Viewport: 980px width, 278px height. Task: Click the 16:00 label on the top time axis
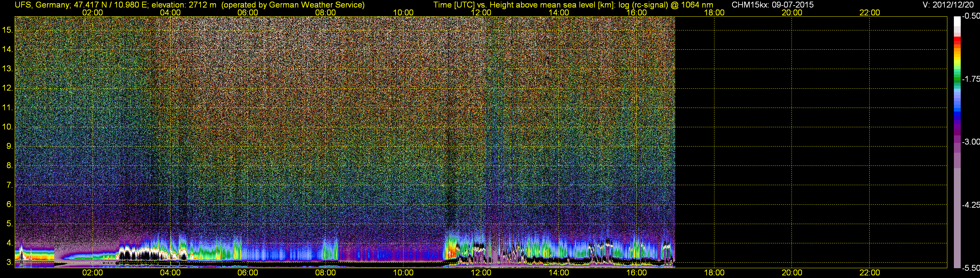(636, 12)
